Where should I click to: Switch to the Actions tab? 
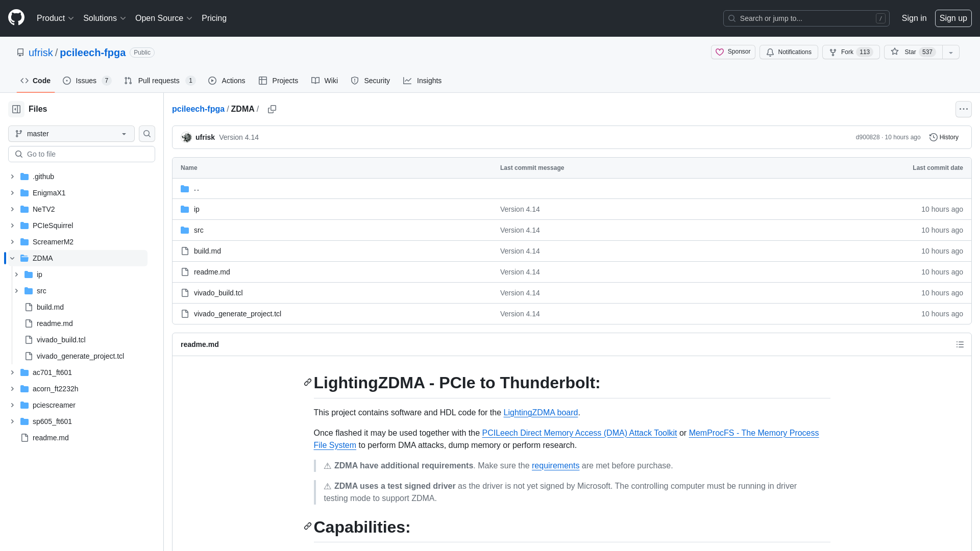227,81
